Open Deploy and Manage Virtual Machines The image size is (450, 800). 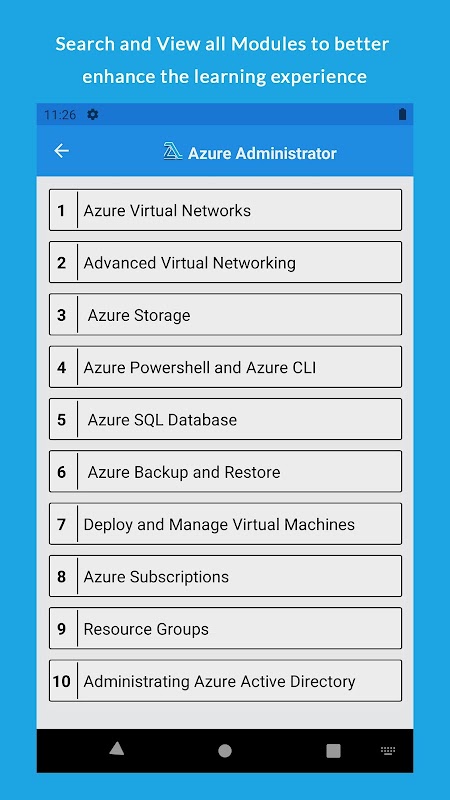tap(226, 524)
